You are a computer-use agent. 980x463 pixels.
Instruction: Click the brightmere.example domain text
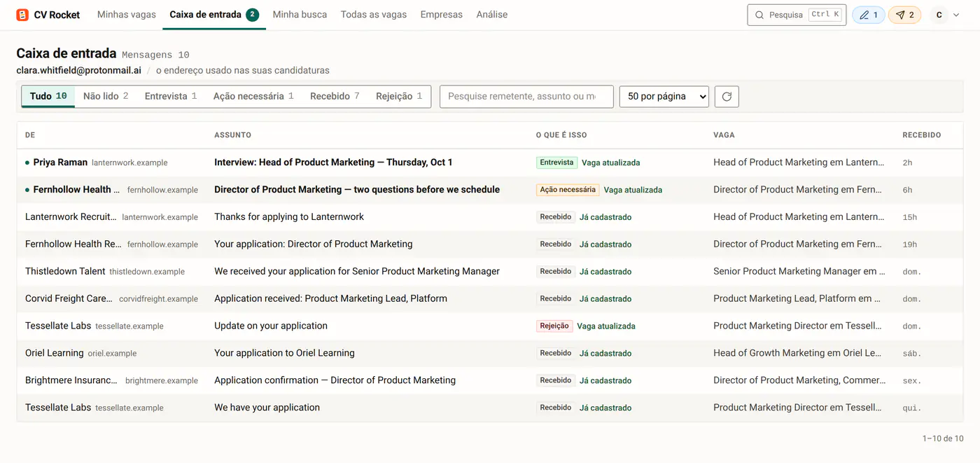pos(162,381)
